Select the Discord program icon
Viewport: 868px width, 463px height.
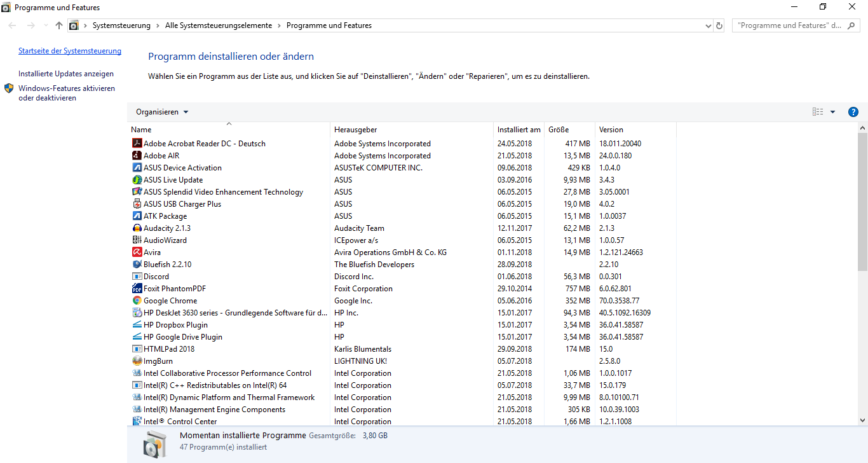click(x=137, y=276)
